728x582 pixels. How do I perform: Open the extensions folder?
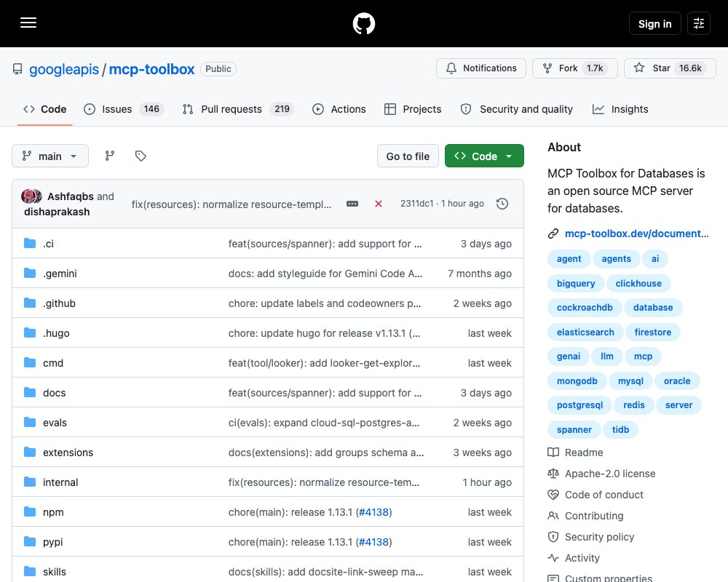coord(68,453)
